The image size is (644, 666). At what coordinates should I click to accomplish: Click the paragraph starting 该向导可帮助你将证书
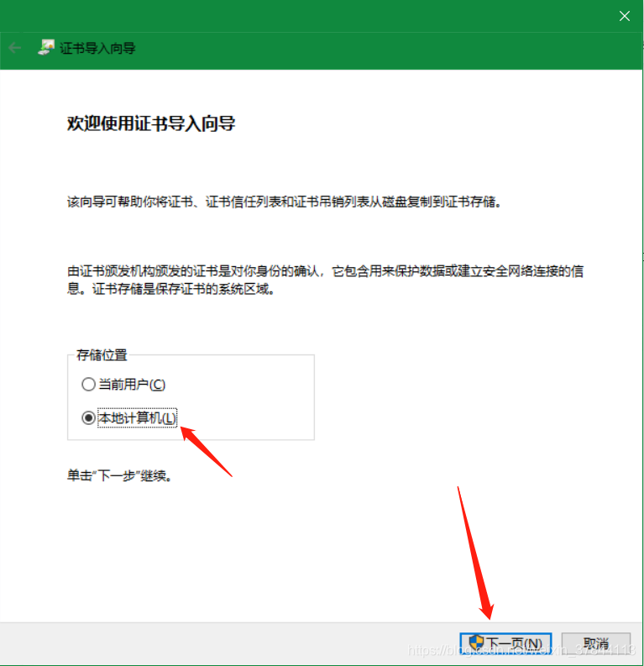[285, 202]
